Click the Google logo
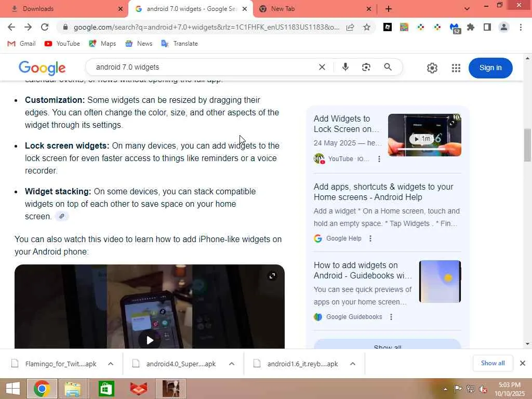Screen dimensions: 532x399 click(42, 68)
